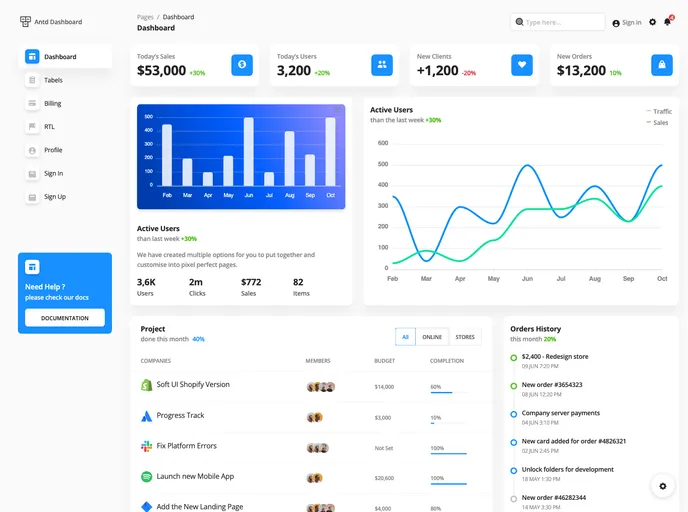Click the floating gear button at bottom right

661,486
